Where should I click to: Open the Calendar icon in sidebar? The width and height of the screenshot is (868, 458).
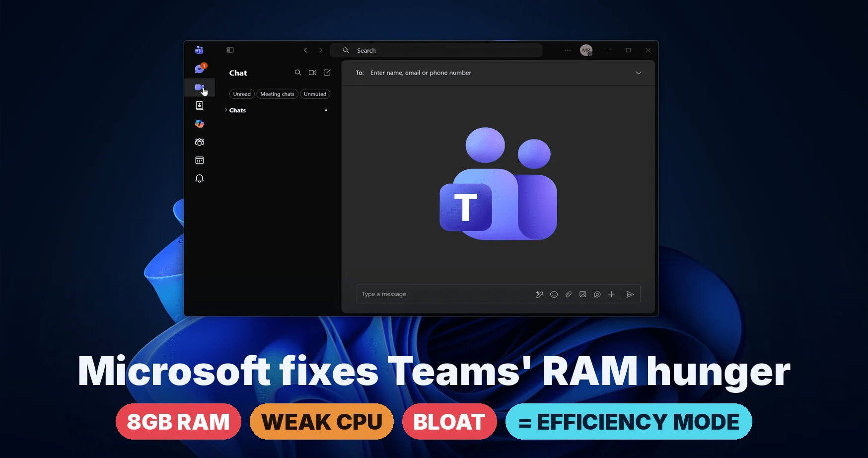(200, 160)
